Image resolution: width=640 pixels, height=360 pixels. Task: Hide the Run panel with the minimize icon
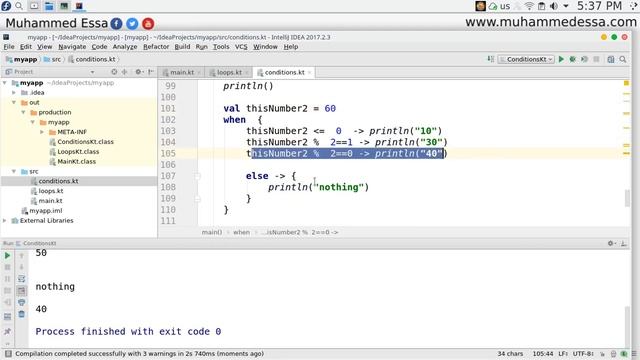pyautogui.click(x=624, y=243)
